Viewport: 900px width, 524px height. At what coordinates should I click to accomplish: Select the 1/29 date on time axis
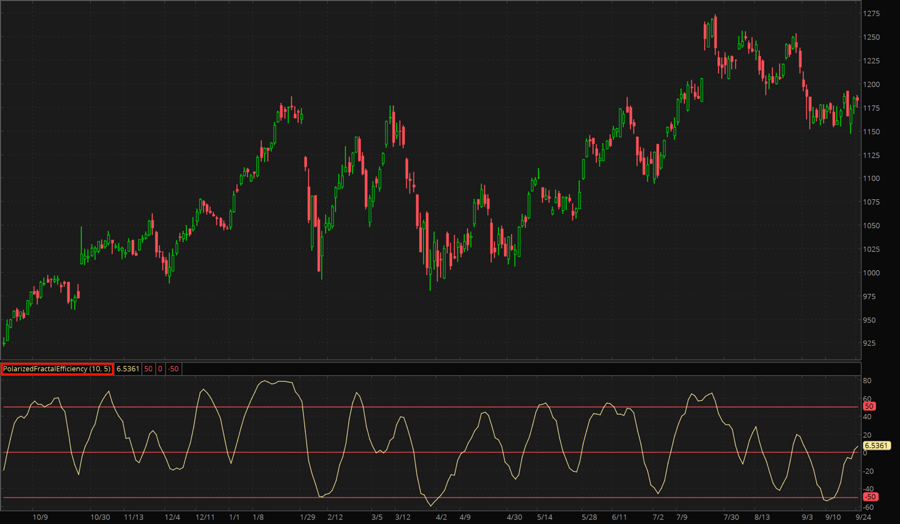point(309,517)
